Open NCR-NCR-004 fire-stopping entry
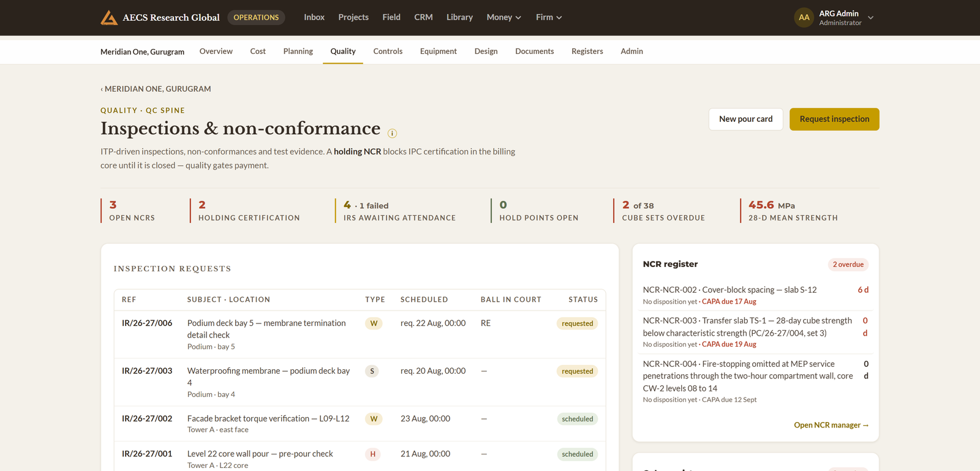Screen dimensions: 980x471 756,381
